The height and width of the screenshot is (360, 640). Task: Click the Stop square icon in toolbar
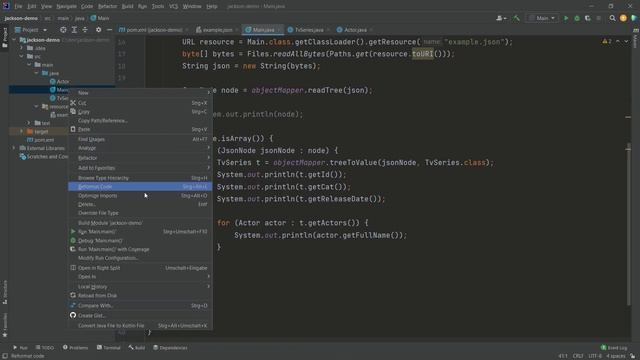pos(599,18)
